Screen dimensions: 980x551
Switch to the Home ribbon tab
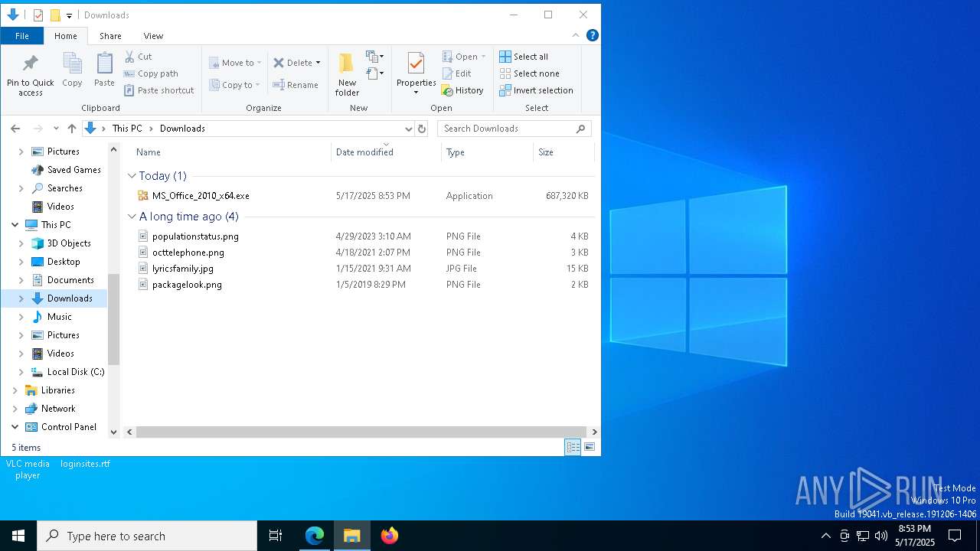coord(66,36)
